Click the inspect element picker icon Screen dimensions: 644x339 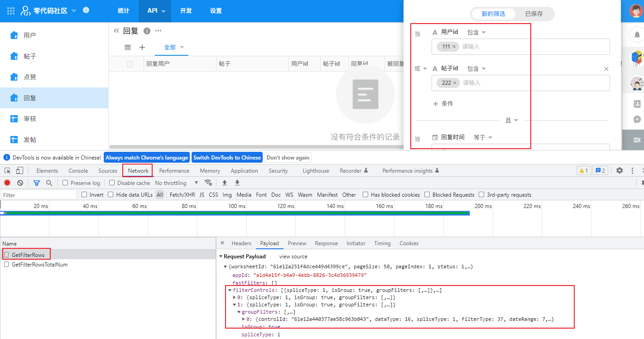[8, 170]
